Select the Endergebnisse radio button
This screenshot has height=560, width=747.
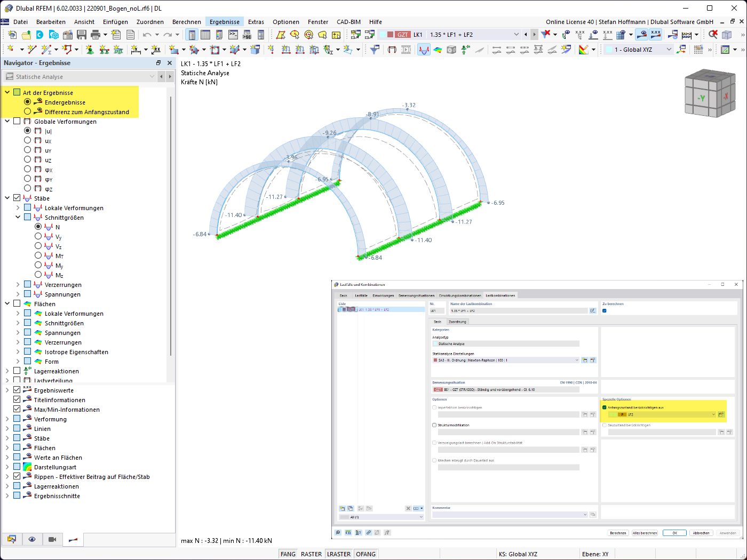[x=27, y=102]
